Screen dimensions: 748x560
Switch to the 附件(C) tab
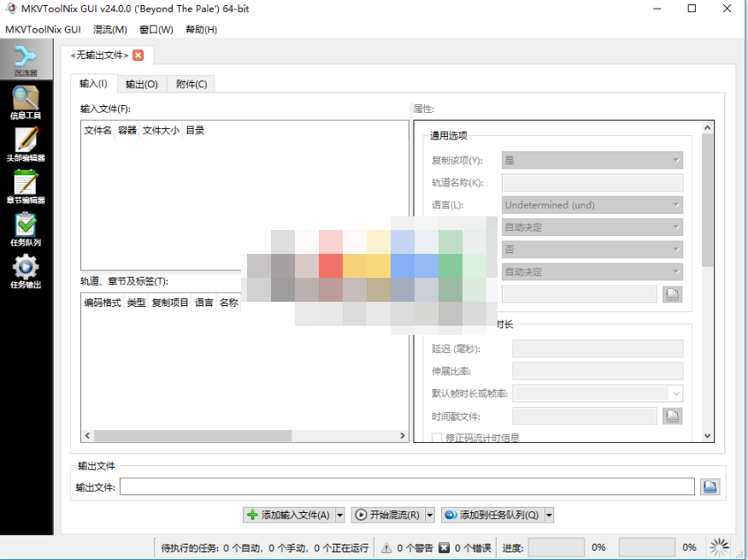click(191, 84)
